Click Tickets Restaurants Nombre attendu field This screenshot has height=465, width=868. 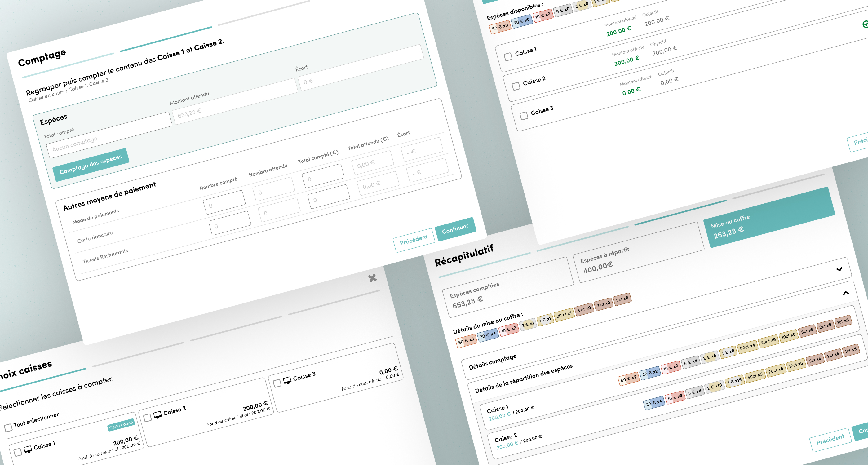tap(279, 210)
